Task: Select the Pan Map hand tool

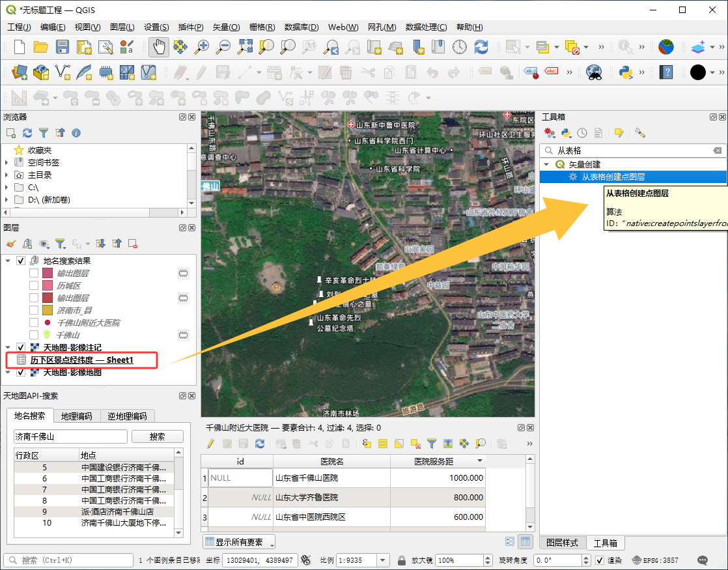Action: [x=159, y=47]
